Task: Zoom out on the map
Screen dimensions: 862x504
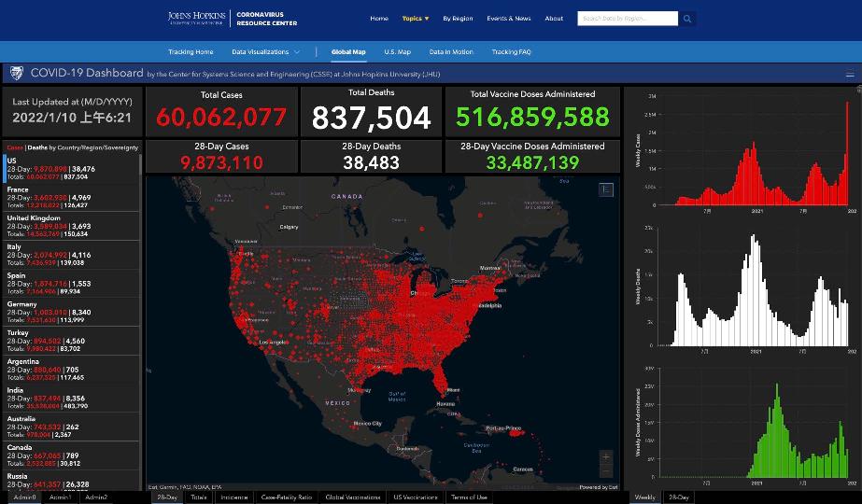Action: 606,471
